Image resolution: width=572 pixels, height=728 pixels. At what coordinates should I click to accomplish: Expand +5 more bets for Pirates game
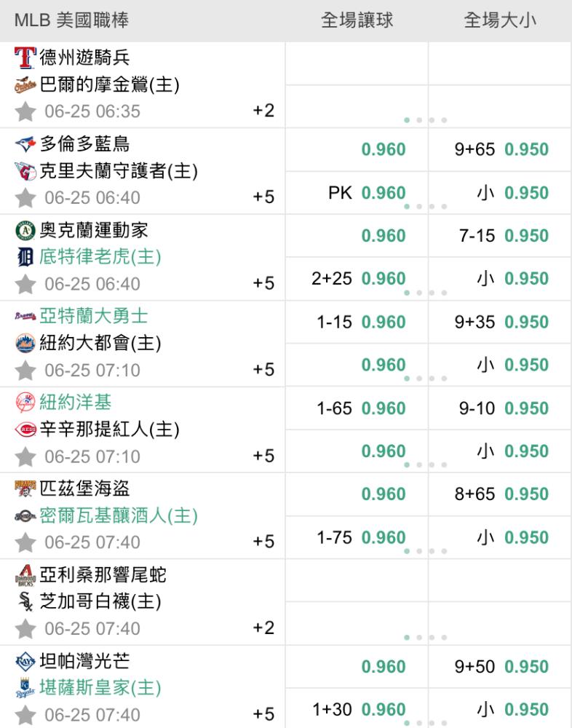[x=263, y=542]
